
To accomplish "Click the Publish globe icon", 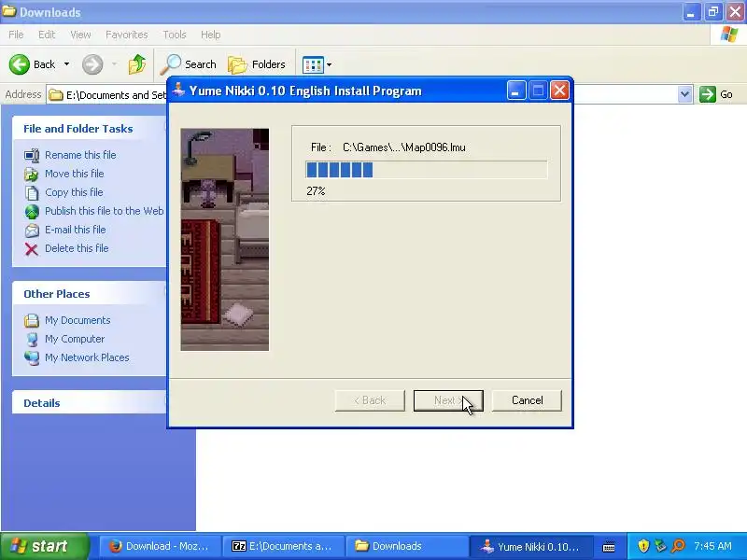I will pyautogui.click(x=32, y=212).
